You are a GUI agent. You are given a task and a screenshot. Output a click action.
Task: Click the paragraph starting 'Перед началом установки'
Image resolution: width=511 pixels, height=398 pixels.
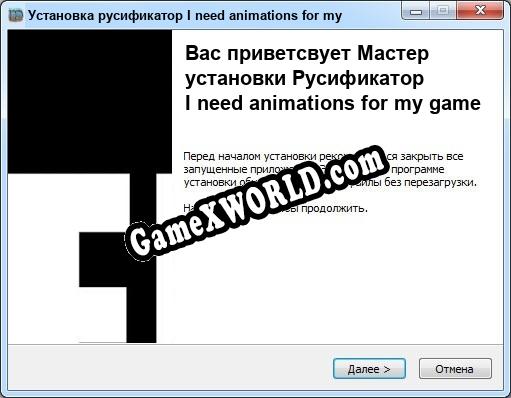coord(330,169)
